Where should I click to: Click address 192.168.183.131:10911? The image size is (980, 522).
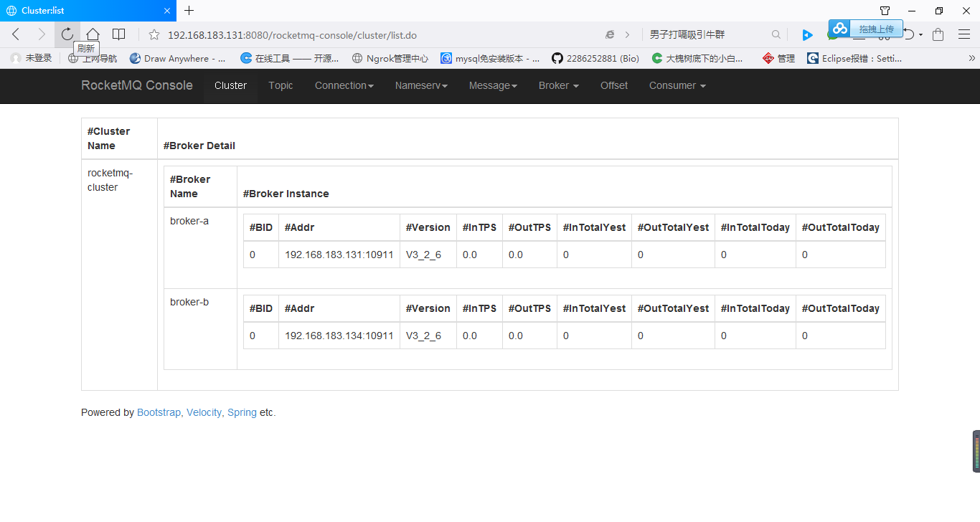[x=339, y=255]
